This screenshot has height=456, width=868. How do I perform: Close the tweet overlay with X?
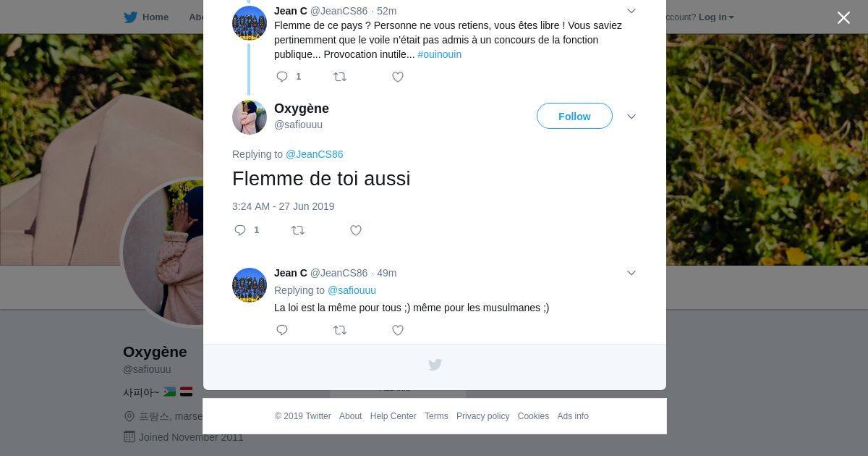point(843,18)
